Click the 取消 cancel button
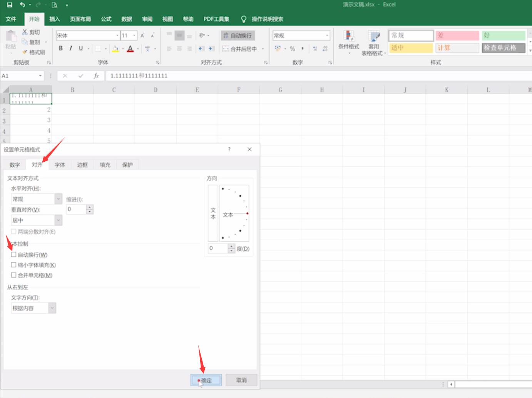Viewport: 532px width, 398px height. pyautogui.click(x=241, y=380)
